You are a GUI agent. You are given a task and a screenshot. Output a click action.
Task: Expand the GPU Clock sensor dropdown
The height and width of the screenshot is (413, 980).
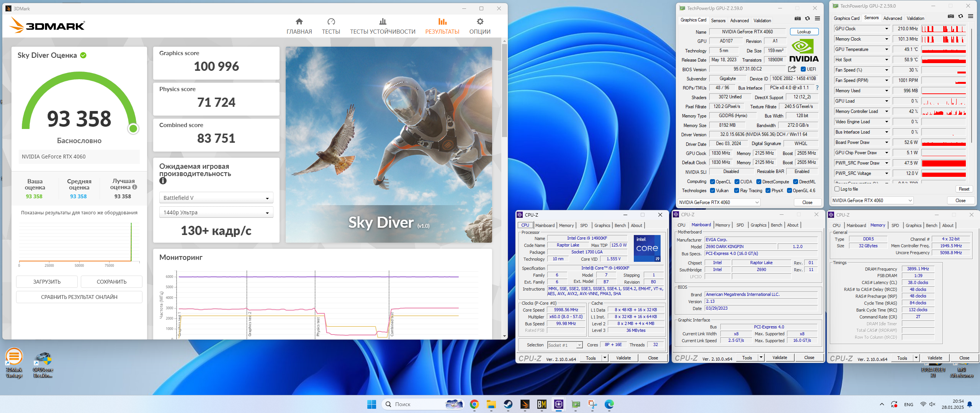tap(886, 29)
